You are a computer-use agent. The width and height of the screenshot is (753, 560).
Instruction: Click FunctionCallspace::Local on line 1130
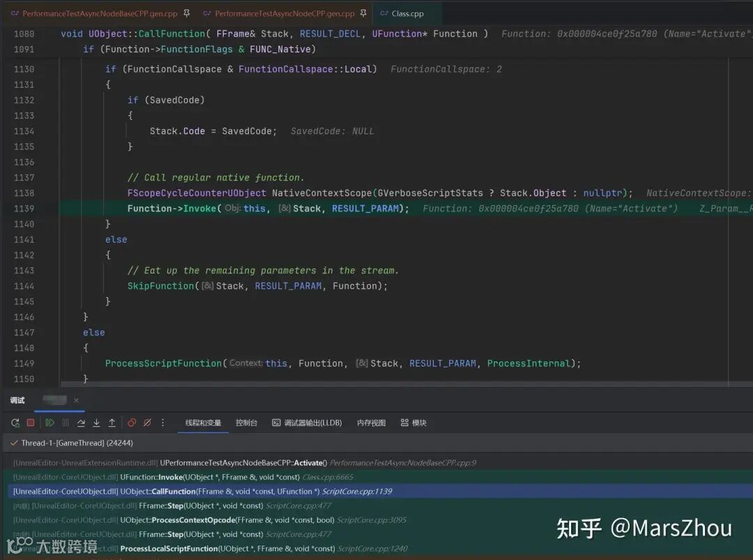point(305,69)
